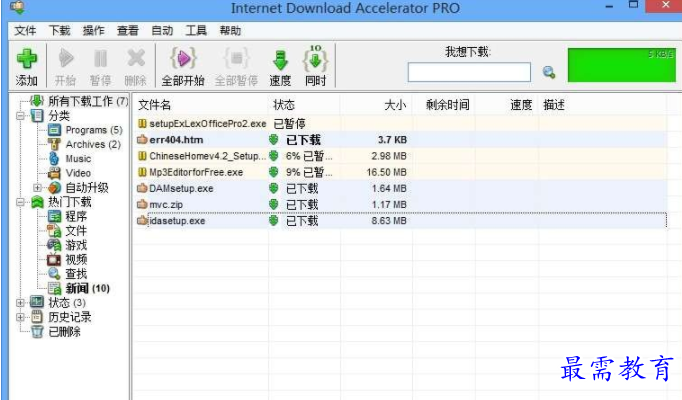Expand the 历史记录 tree node
Viewport: 682px width, 400px height.
[20, 317]
